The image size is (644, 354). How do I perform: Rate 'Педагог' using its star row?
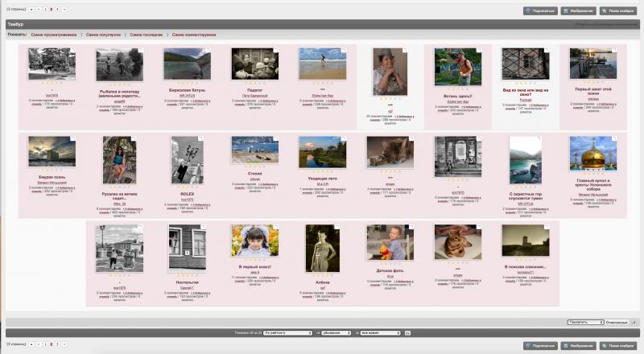click(x=254, y=84)
